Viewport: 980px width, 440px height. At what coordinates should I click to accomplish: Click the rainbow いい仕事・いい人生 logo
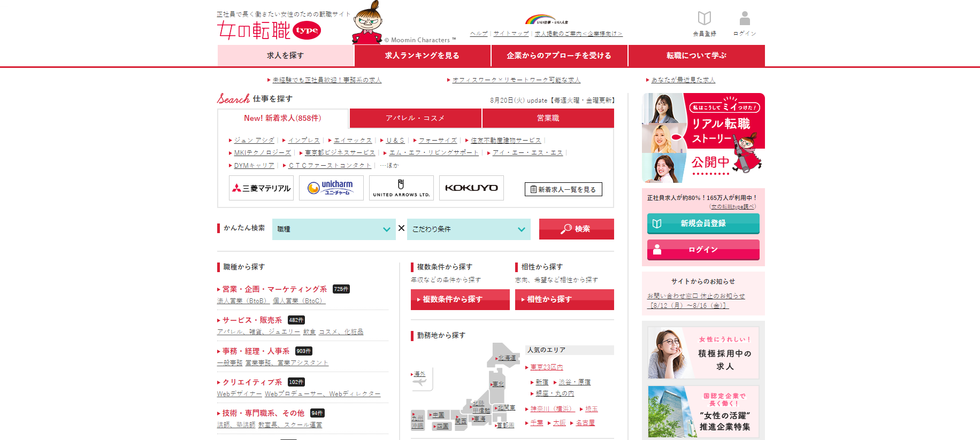pyautogui.click(x=546, y=20)
